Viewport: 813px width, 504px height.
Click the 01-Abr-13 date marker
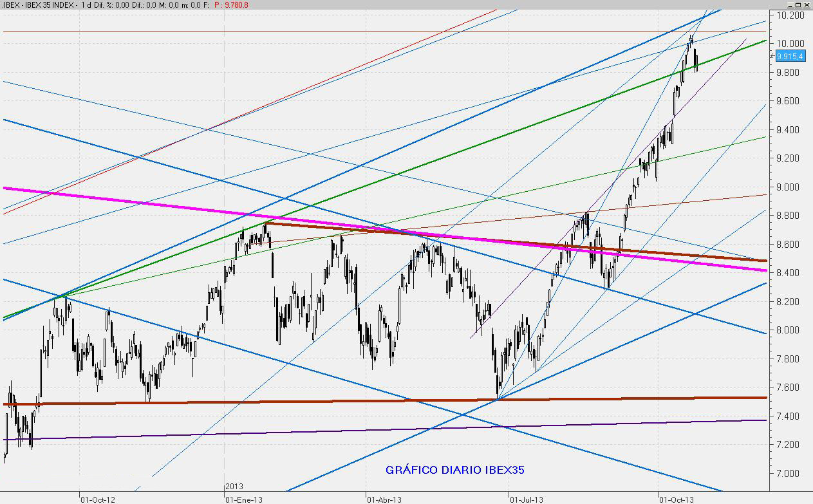tap(385, 499)
